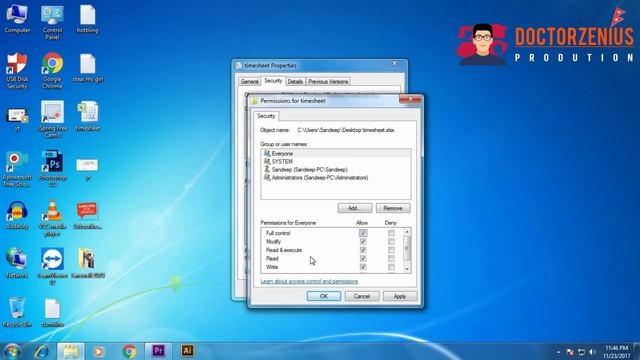The height and width of the screenshot is (360, 640).
Task: Open TeamViewer 12 desktop shortcut
Action: point(52,266)
